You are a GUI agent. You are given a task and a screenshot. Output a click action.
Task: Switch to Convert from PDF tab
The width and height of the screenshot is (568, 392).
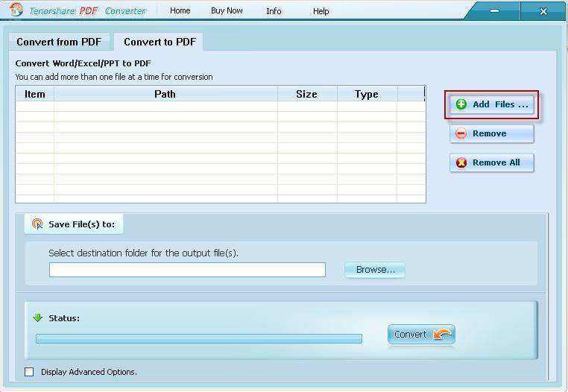tap(59, 42)
